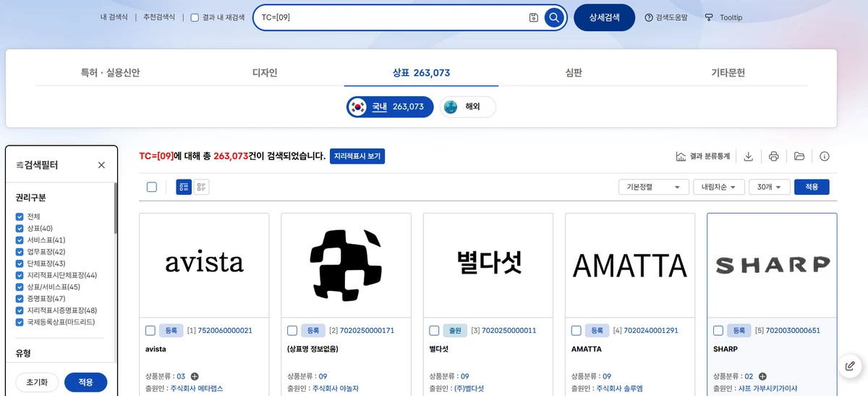Viewport: 868px width, 396px height.
Task: Switch to card list view icon
Action: pyautogui.click(x=184, y=187)
